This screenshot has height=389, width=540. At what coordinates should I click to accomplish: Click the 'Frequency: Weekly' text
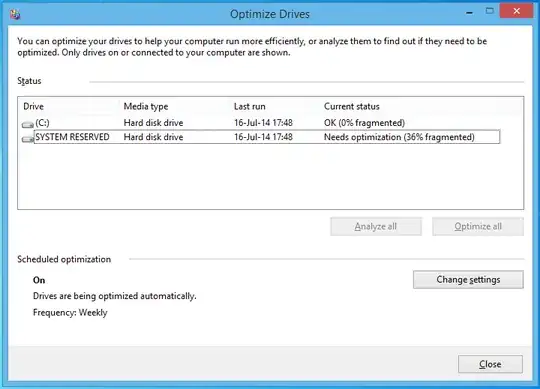point(70,313)
